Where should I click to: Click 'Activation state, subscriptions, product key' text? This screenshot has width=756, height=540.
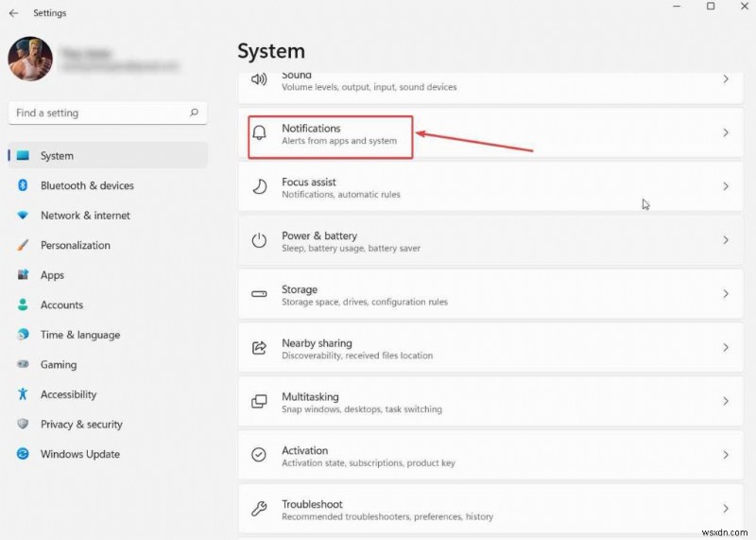[x=369, y=462]
